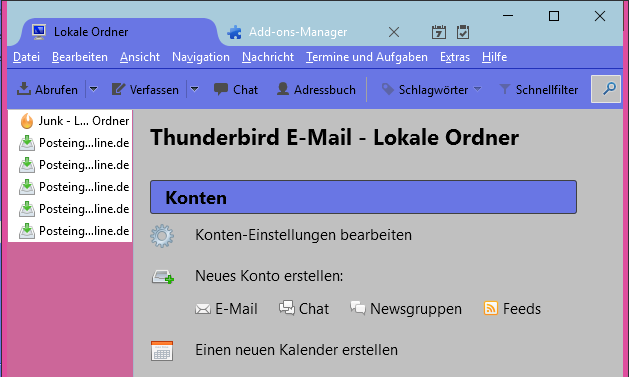Screen dimensions: 630x377
Task: Expand the Verfassen dropdown arrow
Action: (194, 89)
